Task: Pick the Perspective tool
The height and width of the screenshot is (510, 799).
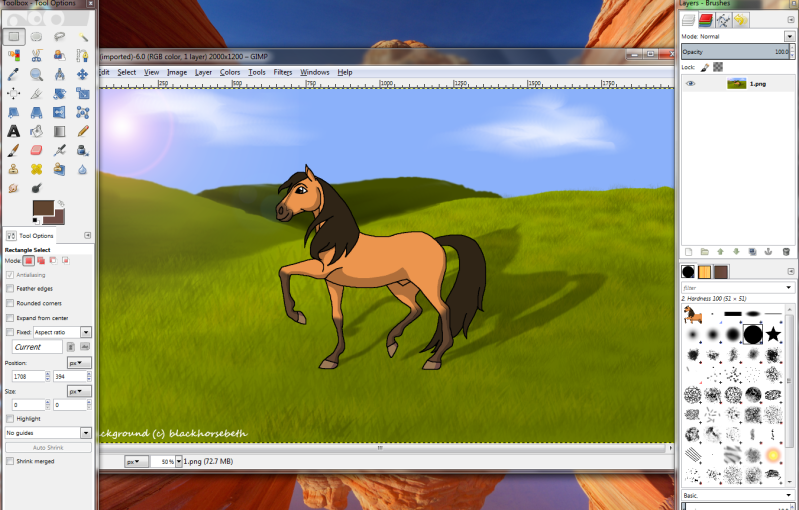Action: [36, 112]
